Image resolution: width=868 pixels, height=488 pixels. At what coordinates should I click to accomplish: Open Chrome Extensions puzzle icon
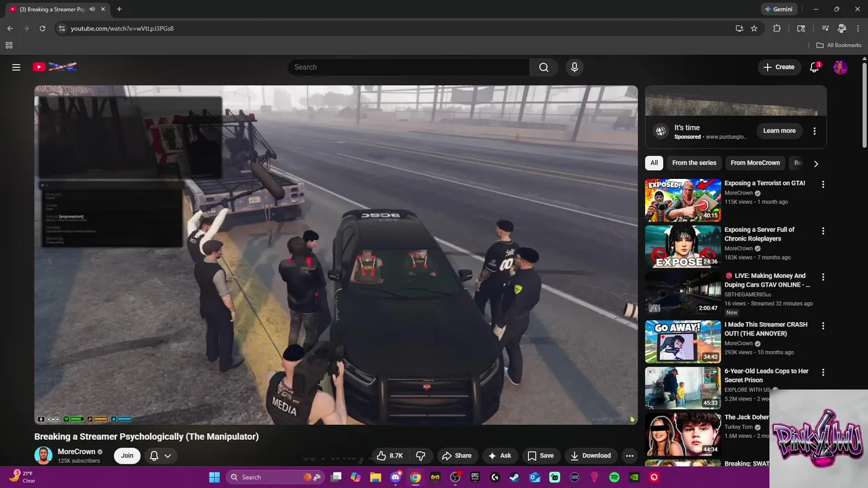(777, 28)
